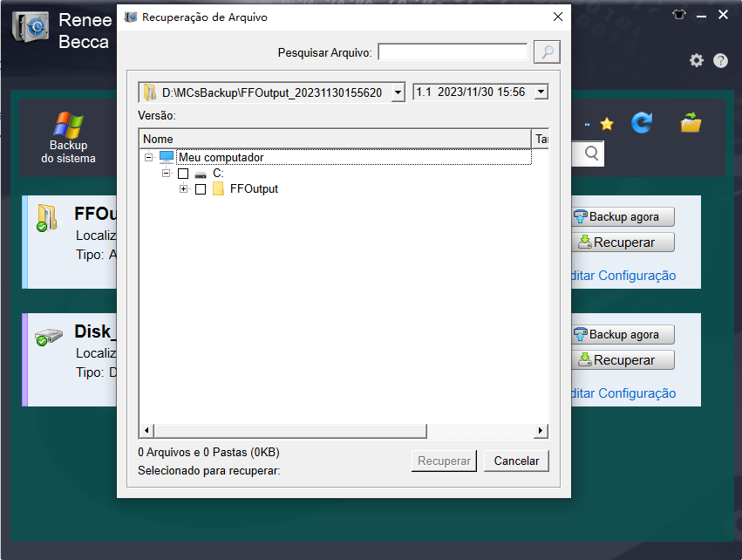Image resolution: width=742 pixels, height=560 pixels.
Task: Click Cancelar in the recovery dialog
Action: [x=516, y=461]
